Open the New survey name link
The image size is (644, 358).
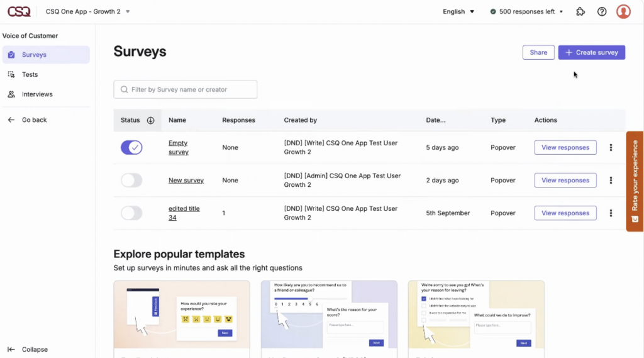(x=186, y=181)
